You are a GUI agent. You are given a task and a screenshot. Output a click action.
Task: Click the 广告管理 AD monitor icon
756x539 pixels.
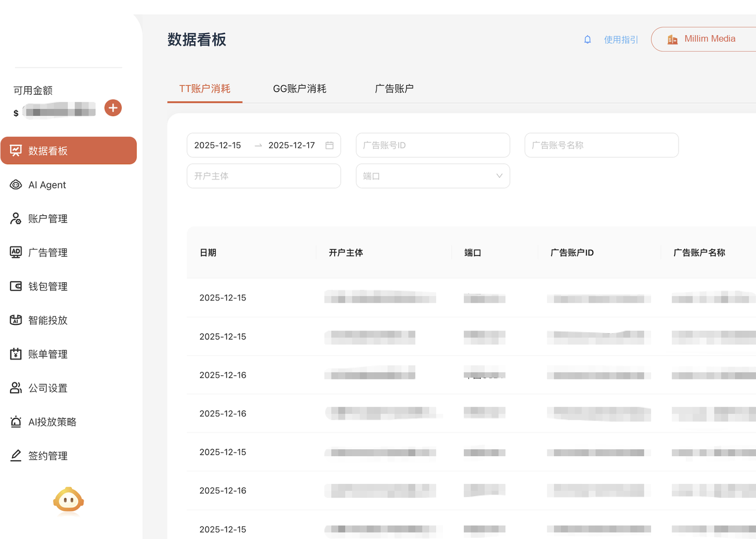pyautogui.click(x=16, y=252)
